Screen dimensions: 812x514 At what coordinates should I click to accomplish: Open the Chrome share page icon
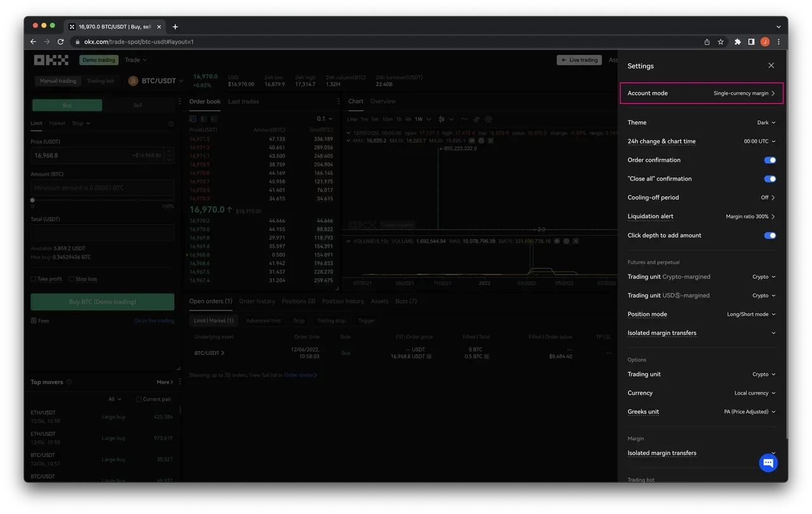click(707, 42)
